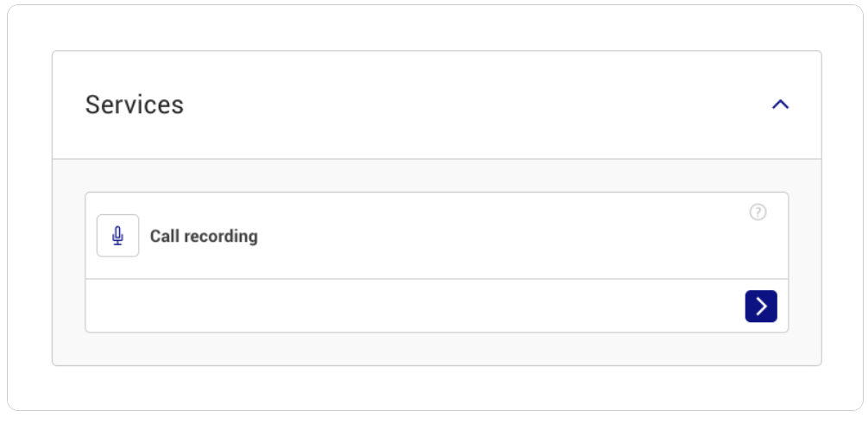Collapse the Services section with the chevron

pos(780,104)
